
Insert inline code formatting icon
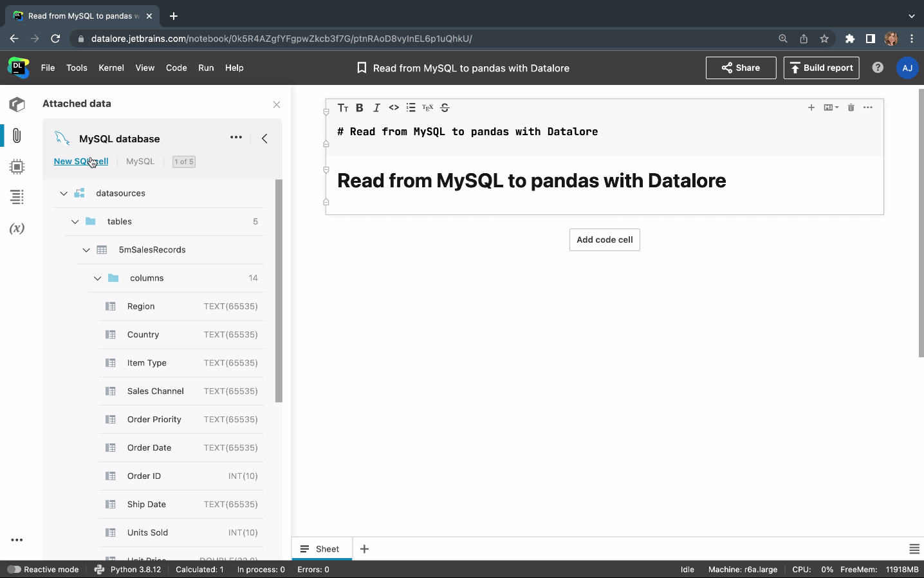coord(394,107)
